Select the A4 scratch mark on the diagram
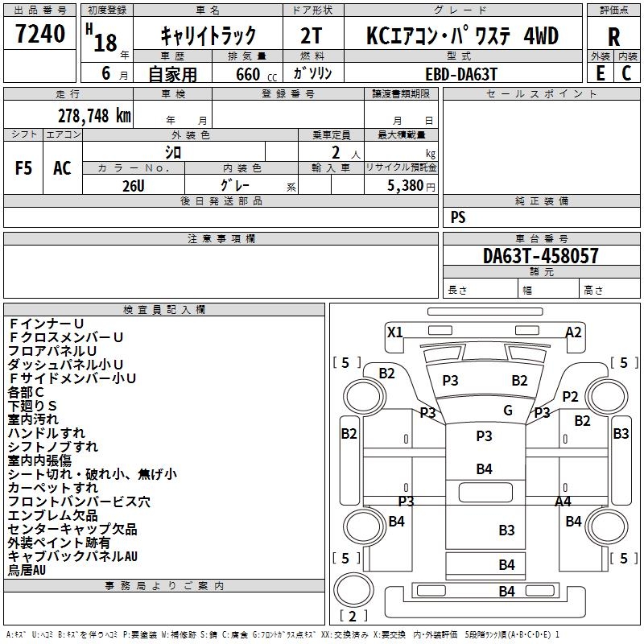Viewport: 644px width, 644px height. pos(563,502)
